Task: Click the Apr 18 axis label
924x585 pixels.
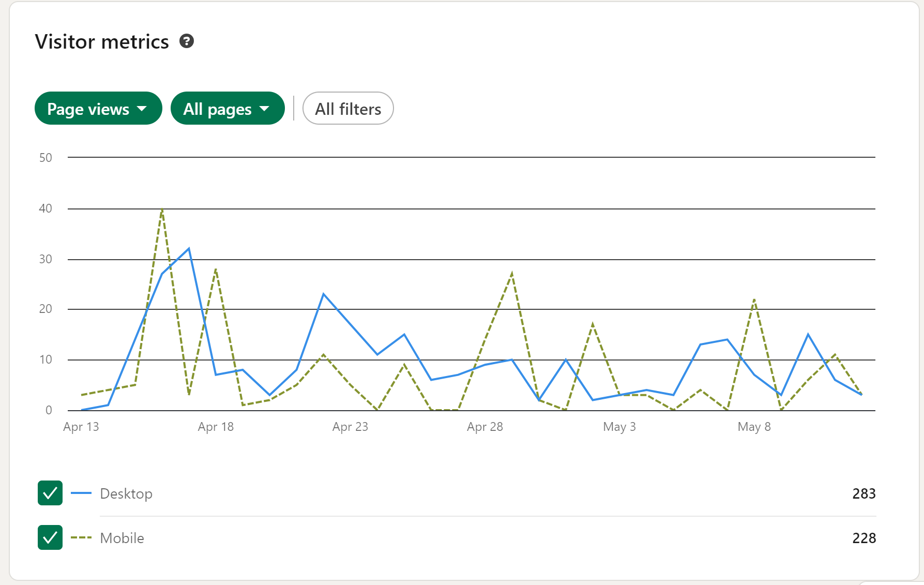Action: (216, 427)
